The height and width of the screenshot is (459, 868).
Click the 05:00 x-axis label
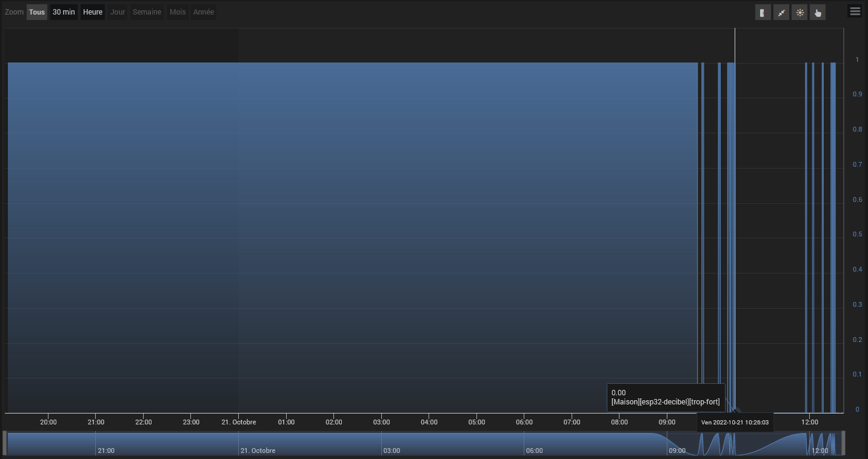point(476,422)
